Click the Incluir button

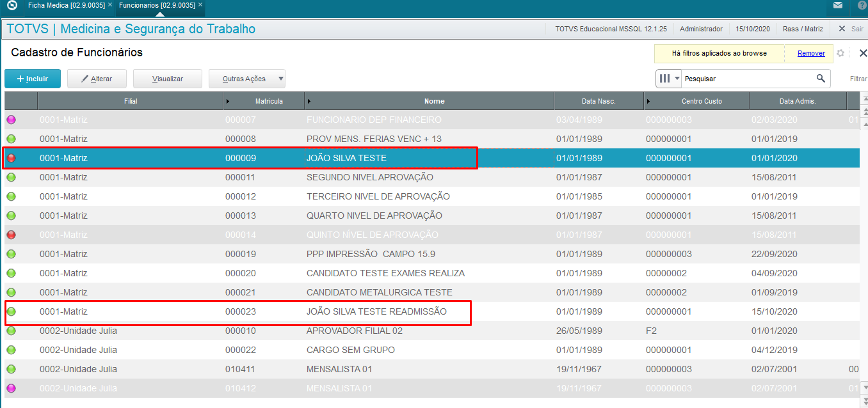coord(33,79)
